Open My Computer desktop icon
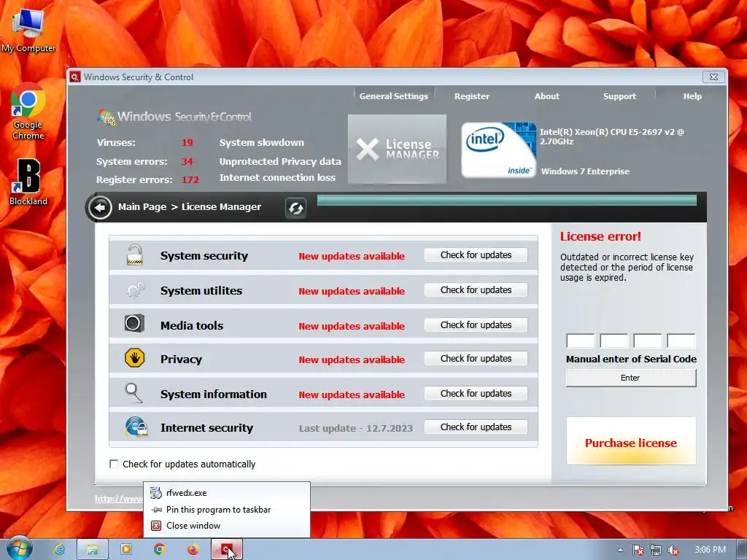Screen dimensions: 747x560 [x=28, y=29]
